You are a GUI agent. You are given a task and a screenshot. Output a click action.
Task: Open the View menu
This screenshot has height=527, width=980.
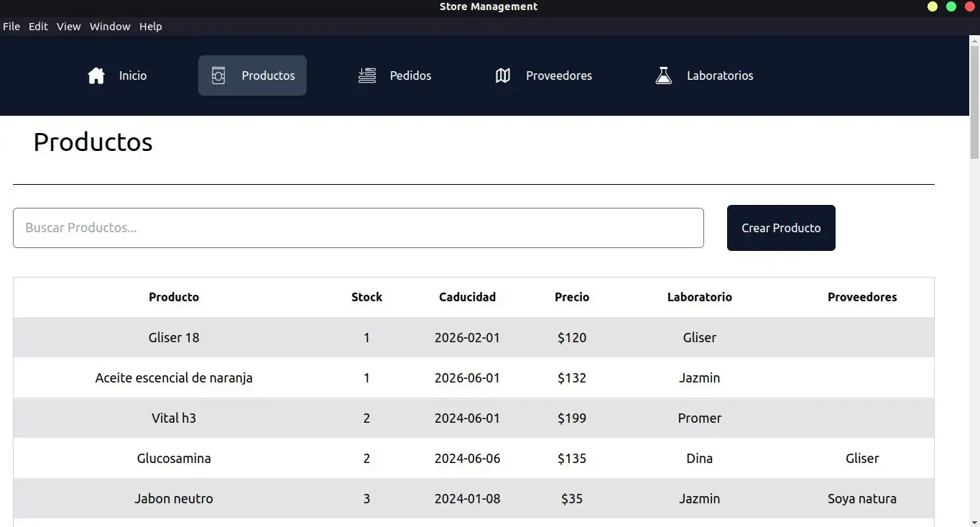[68, 26]
